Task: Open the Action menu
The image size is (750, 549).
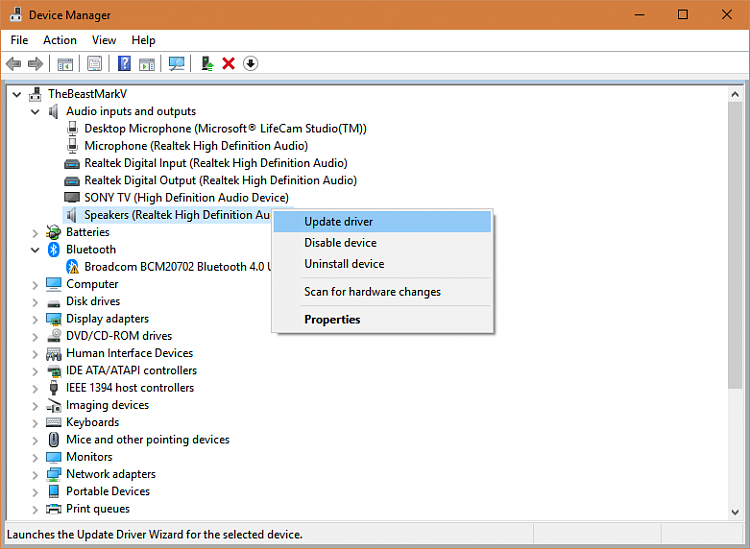Action: [x=60, y=40]
